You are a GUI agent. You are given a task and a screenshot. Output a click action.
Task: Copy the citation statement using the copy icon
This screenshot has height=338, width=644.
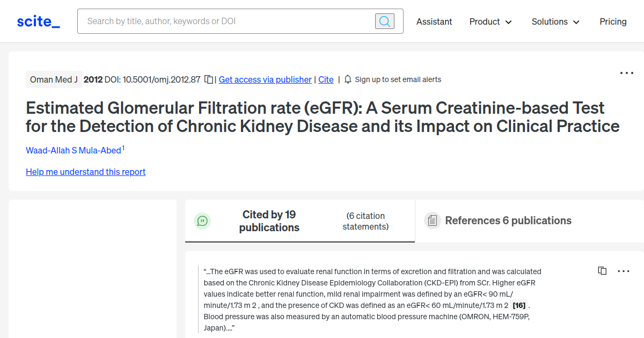[x=602, y=270]
